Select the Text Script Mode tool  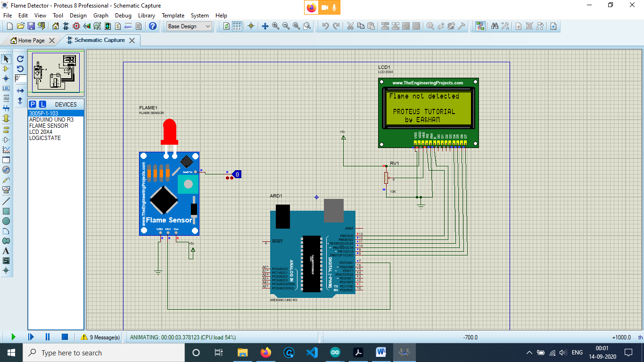pyautogui.click(x=6, y=99)
